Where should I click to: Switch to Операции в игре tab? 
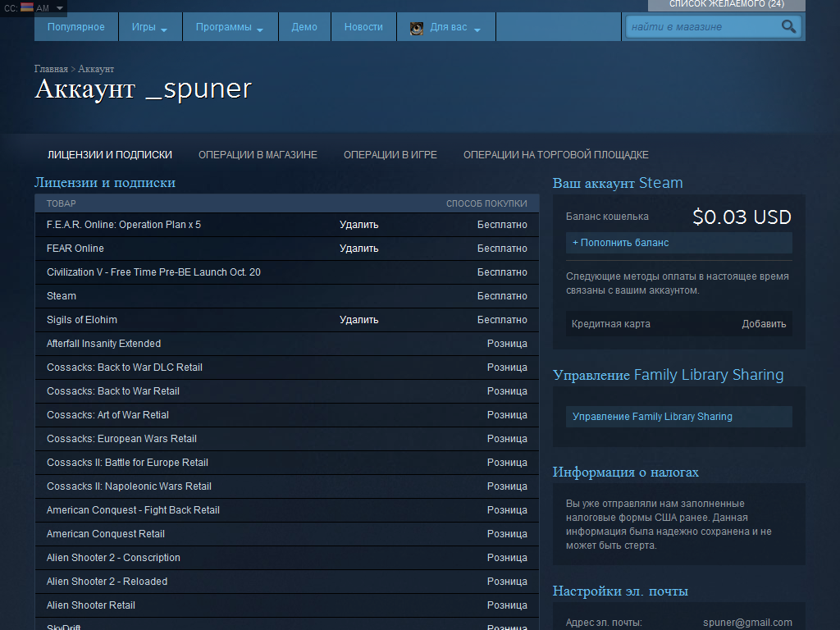pyautogui.click(x=390, y=155)
